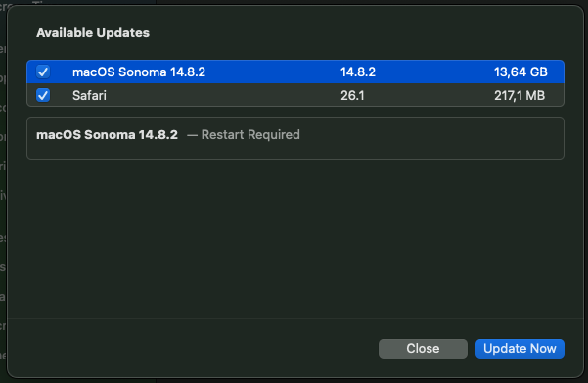Click the 217,1 MB size value

(520, 95)
